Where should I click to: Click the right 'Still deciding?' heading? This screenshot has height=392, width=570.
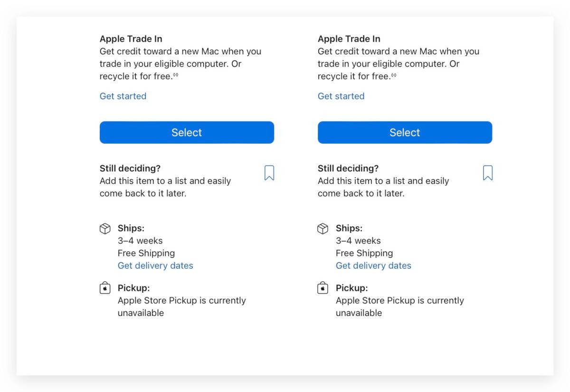(348, 168)
